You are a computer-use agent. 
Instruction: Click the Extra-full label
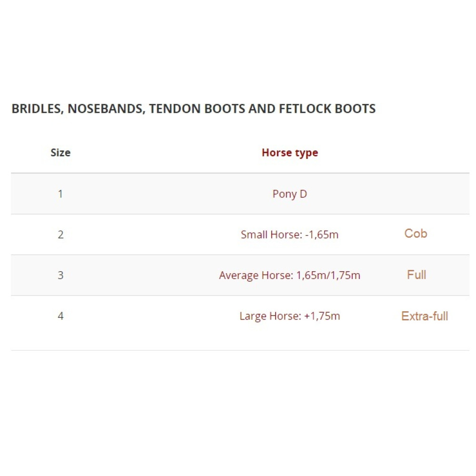coord(425,316)
